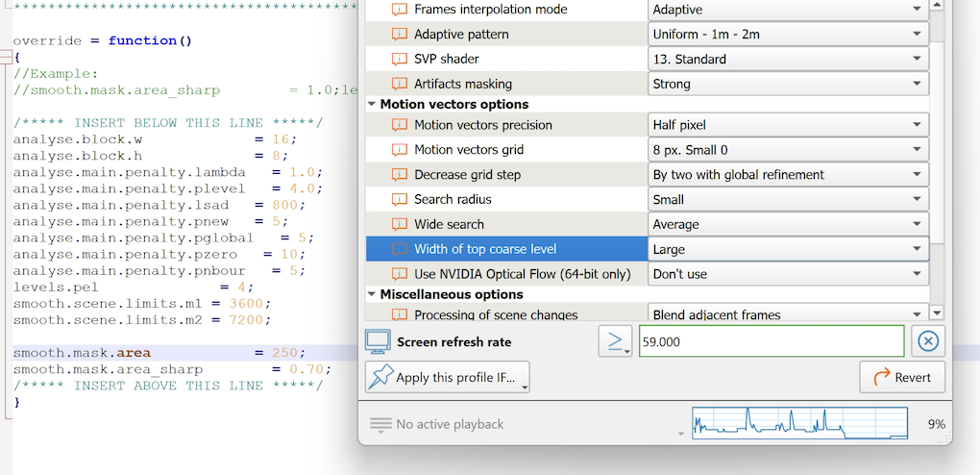Clear the refresh rate condition with the X icon
Viewport: 980px width, 475px height.
click(x=927, y=342)
